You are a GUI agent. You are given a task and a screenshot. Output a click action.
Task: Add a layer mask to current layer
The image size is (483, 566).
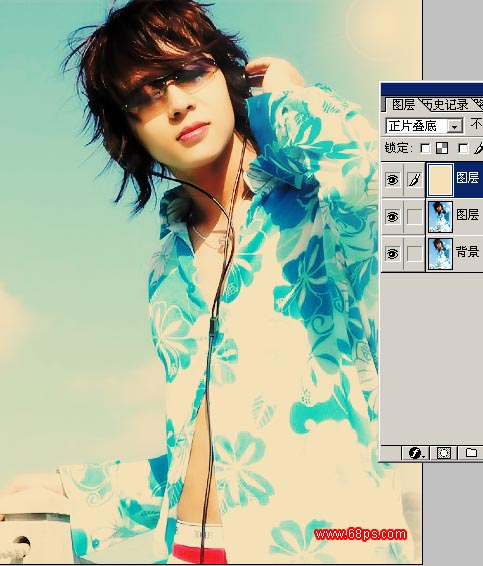point(444,452)
